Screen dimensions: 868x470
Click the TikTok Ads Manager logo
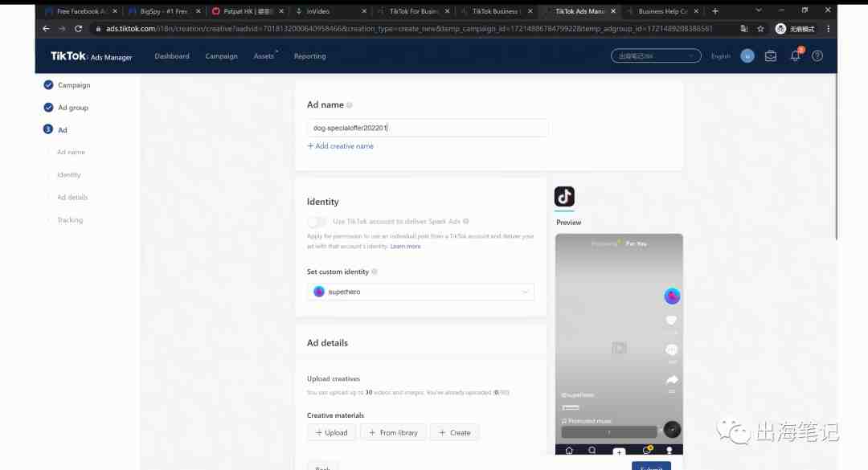point(92,56)
